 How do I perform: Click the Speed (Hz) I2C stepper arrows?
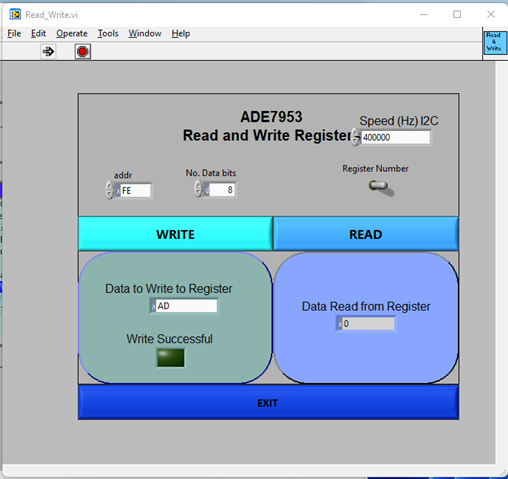coord(356,137)
